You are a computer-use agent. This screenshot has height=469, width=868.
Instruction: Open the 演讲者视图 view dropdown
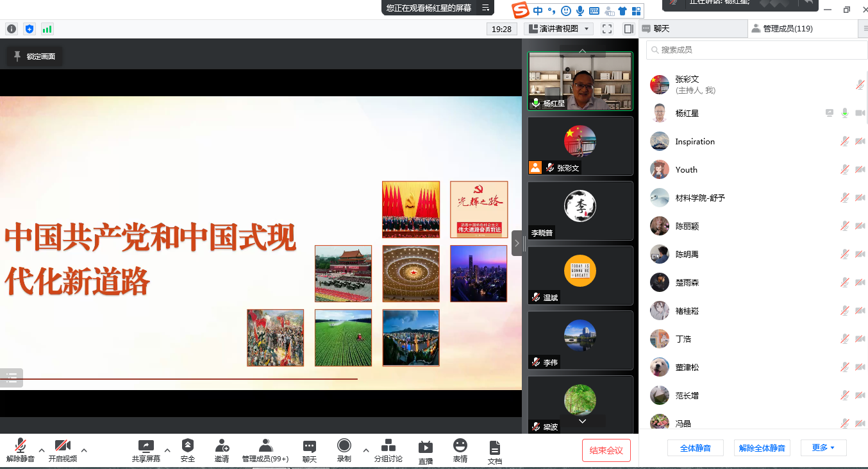tap(558, 29)
